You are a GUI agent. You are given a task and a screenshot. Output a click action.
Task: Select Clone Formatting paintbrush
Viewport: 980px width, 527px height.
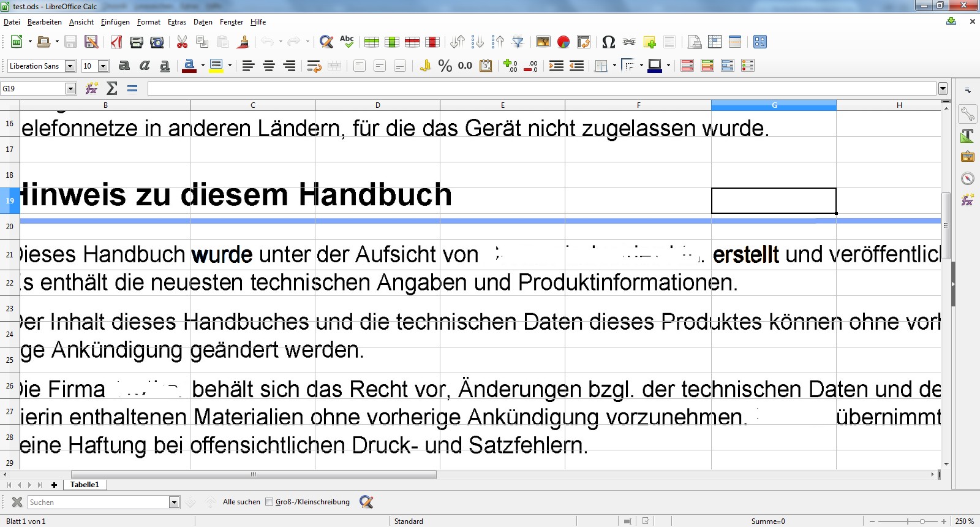pos(243,42)
